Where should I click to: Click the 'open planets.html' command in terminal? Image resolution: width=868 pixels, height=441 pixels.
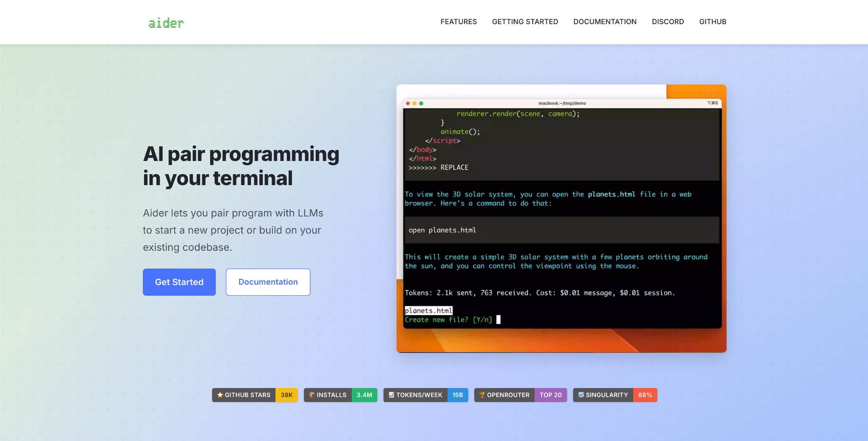tap(442, 230)
